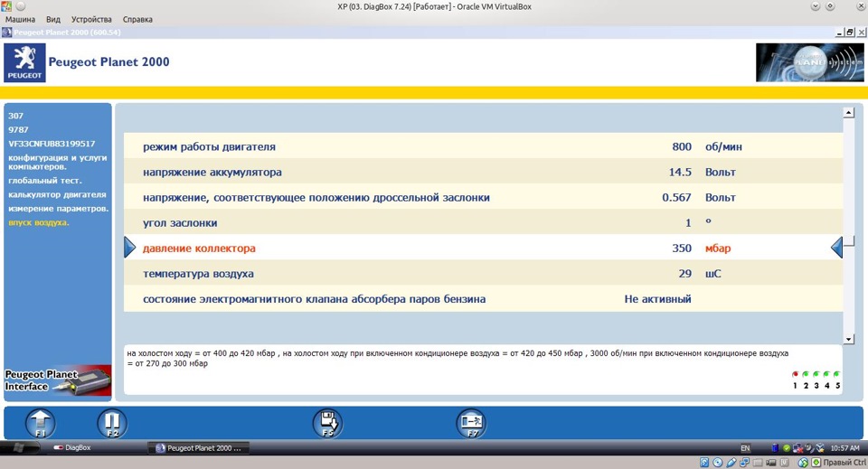This screenshot has width=868, height=469.
Task: Click the VirtualBox optical disc status icon
Action: (x=717, y=463)
